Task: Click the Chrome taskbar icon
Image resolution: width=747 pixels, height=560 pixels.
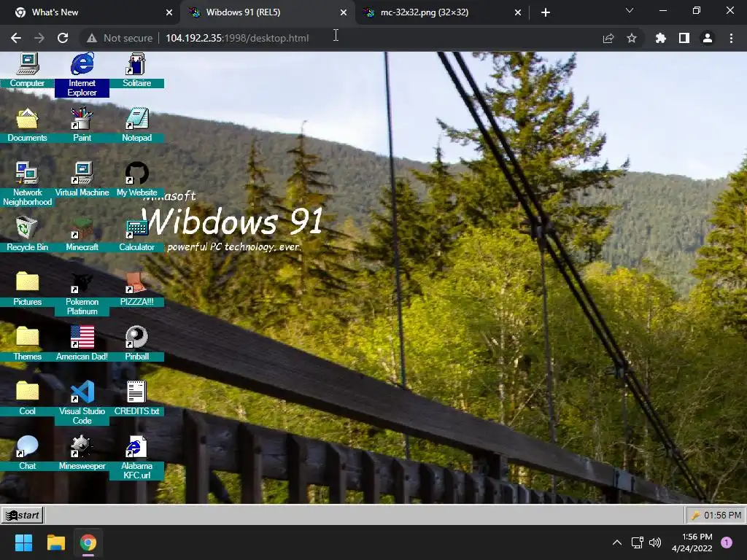Action: click(x=88, y=542)
